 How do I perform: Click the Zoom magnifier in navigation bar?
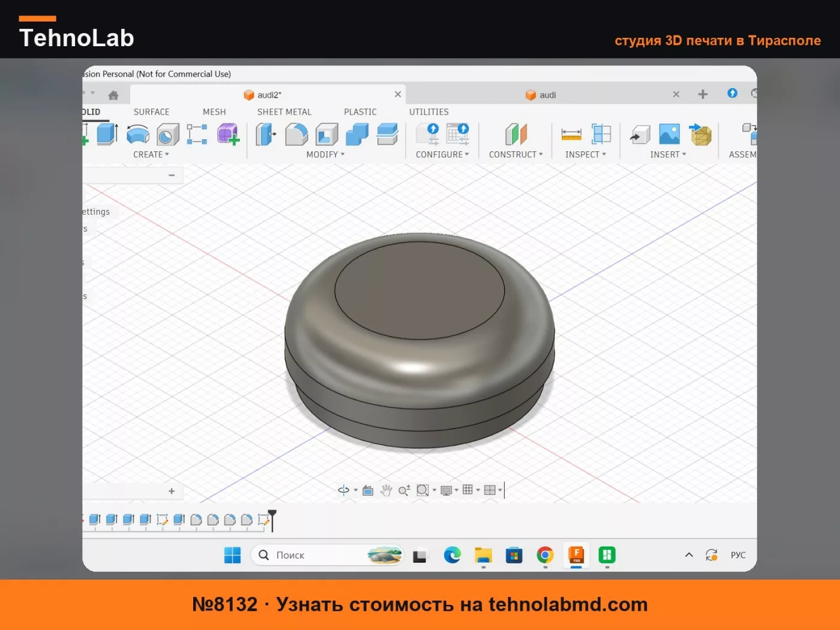point(404,490)
